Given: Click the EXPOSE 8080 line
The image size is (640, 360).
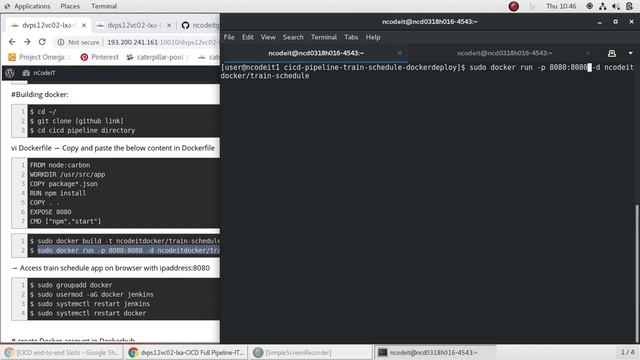Looking at the screenshot, I should [x=51, y=212].
